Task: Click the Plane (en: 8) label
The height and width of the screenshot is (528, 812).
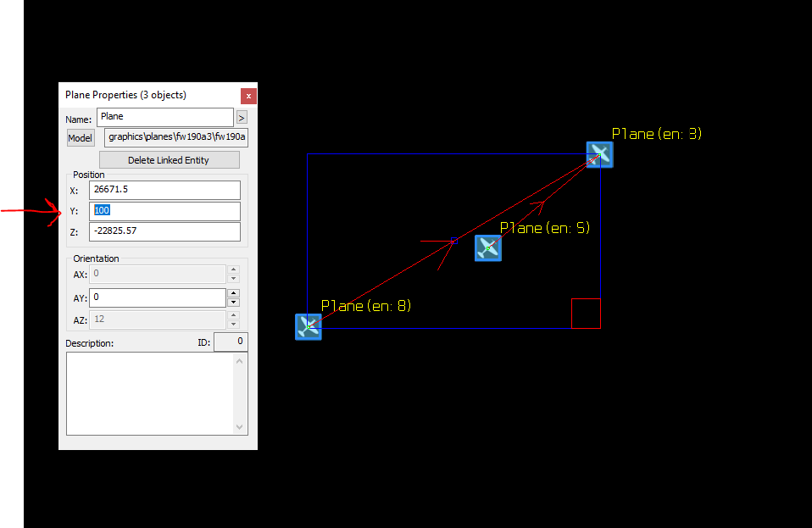Action: coord(366,306)
